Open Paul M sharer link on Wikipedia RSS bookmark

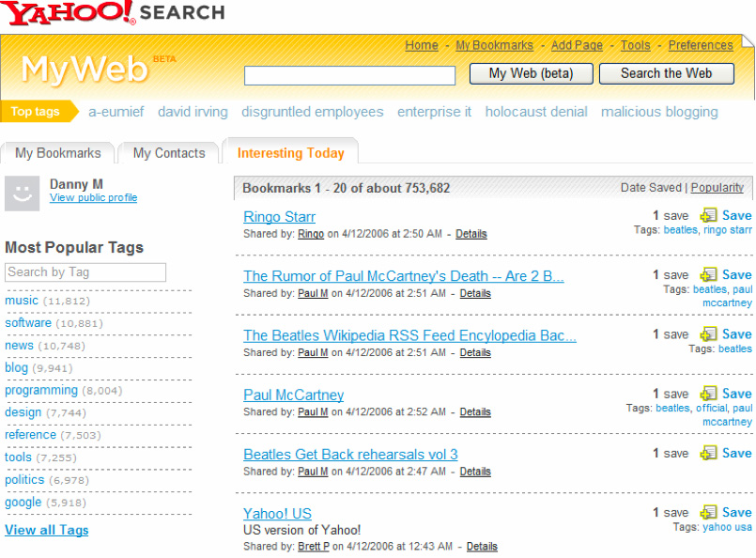pyautogui.click(x=313, y=352)
